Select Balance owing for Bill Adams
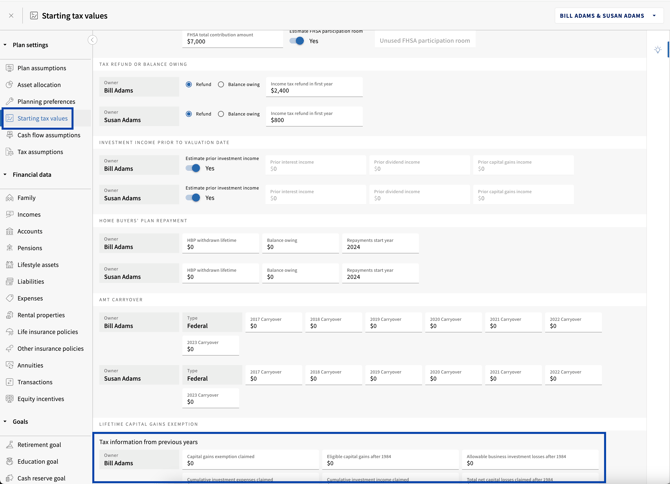670x484 pixels. click(221, 85)
